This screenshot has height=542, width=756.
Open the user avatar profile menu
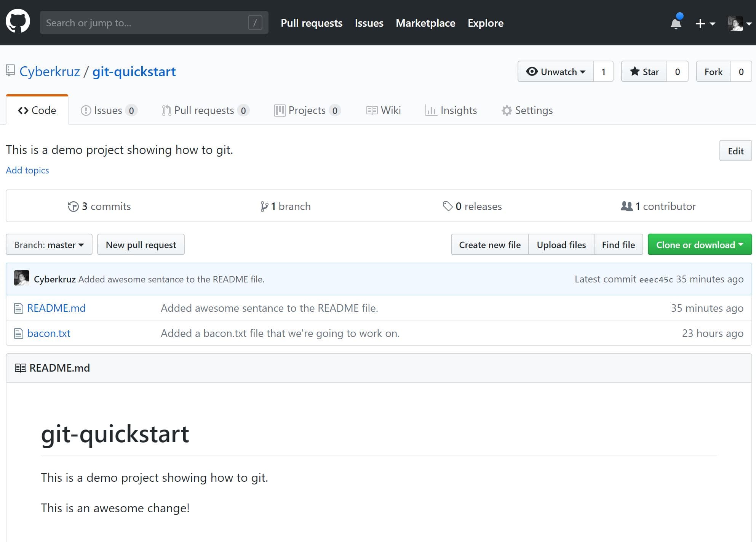tap(740, 24)
